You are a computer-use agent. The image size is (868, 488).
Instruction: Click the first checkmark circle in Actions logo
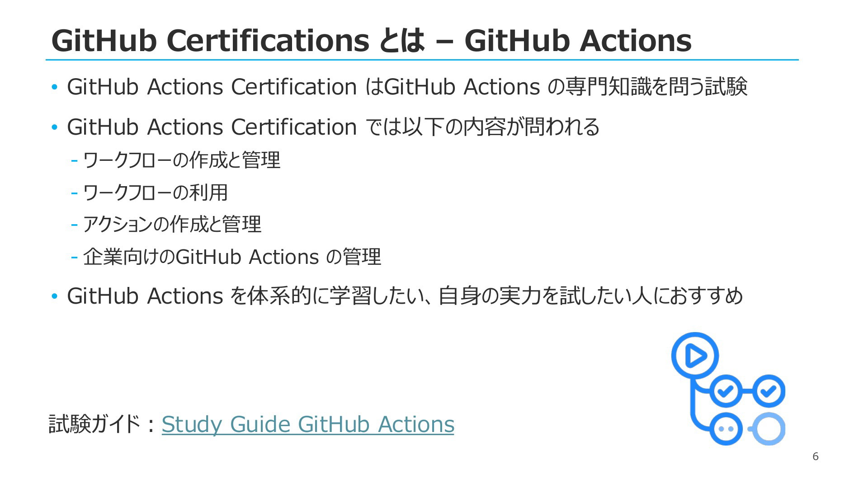tap(726, 391)
